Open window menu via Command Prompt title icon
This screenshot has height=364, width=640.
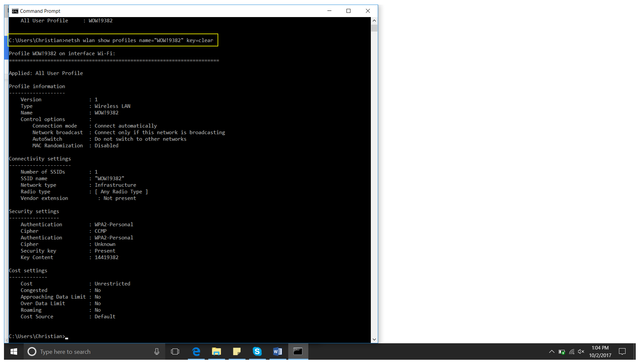[x=14, y=11]
